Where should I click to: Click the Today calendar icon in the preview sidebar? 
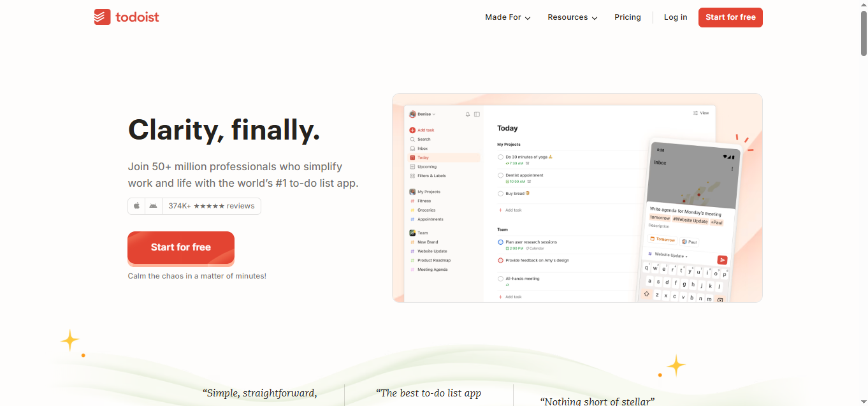412,157
